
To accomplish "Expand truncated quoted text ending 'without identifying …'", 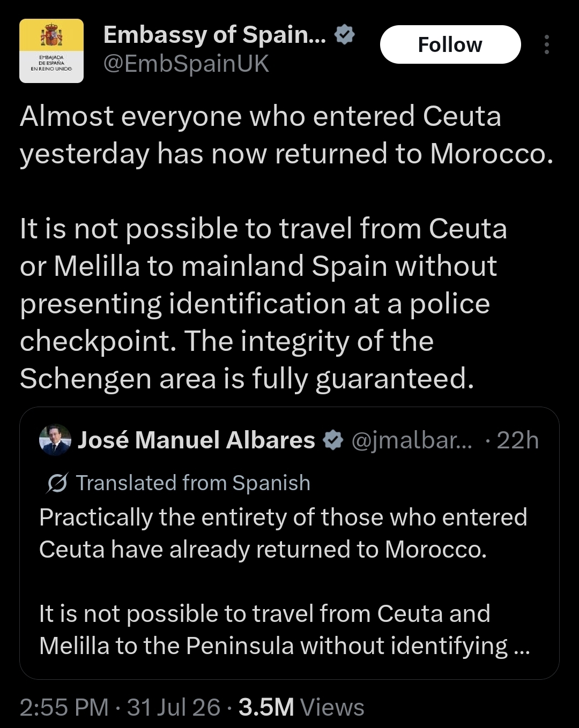I will [x=284, y=629].
